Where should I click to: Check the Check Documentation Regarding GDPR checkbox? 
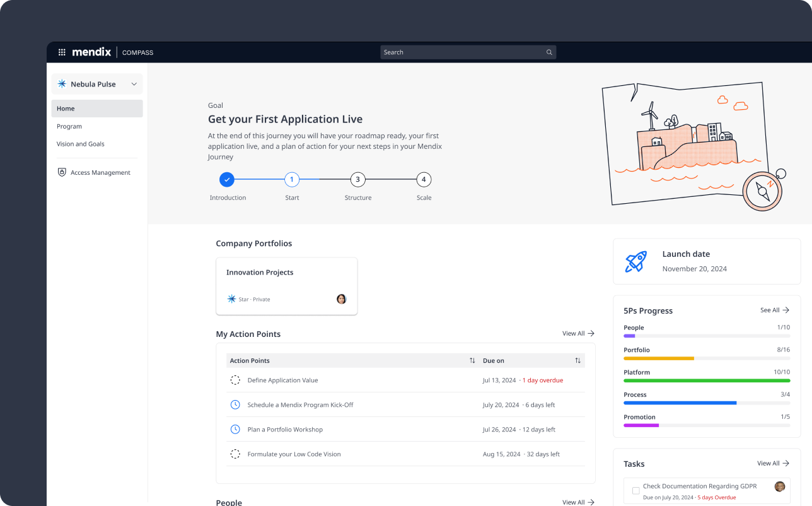click(x=635, y=490)
